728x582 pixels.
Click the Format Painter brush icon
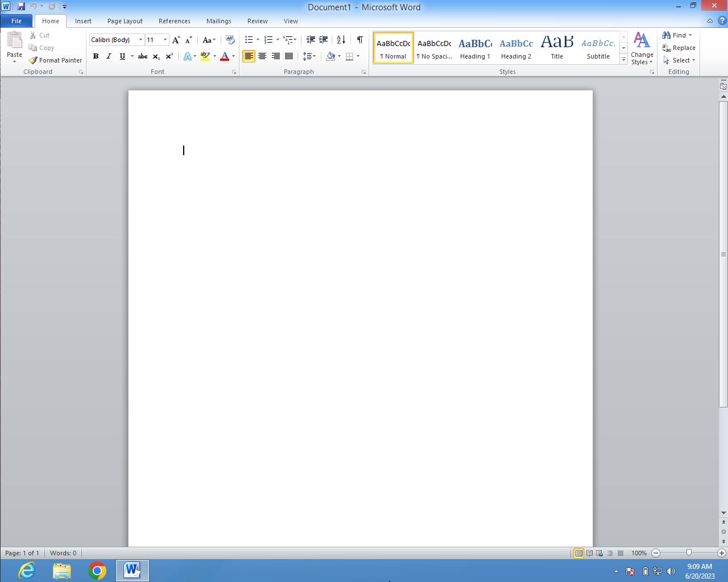(33, 60)
